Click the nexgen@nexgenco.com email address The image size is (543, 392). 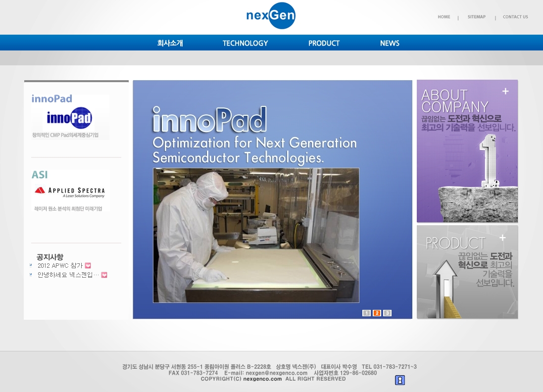(x=276, y=373)
